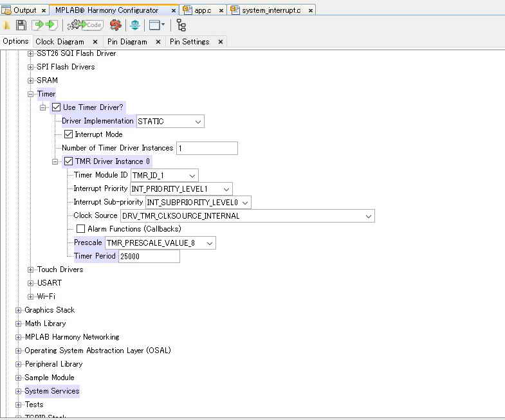Click the first green arrow import icon
The width and height of the screenshot is (505, 420).
[x=39, y=25]
